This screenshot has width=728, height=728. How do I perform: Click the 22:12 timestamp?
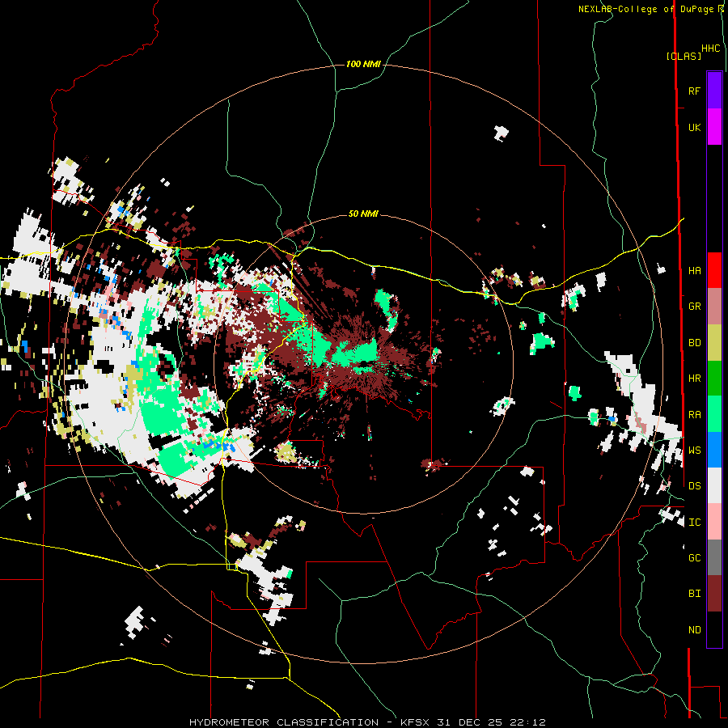pos(527,722)
